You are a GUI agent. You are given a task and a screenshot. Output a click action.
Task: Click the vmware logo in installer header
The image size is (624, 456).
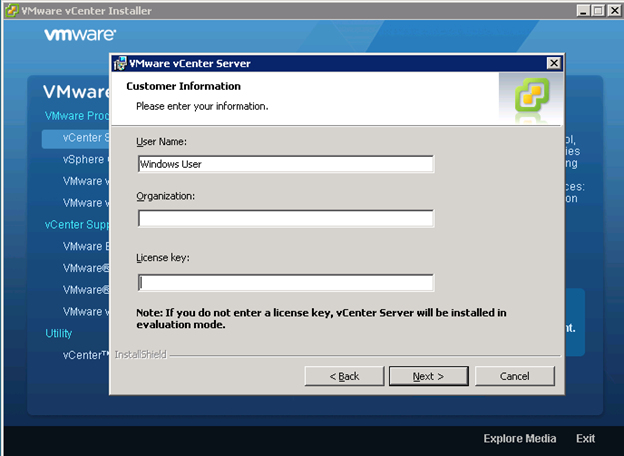click(80, 35)
